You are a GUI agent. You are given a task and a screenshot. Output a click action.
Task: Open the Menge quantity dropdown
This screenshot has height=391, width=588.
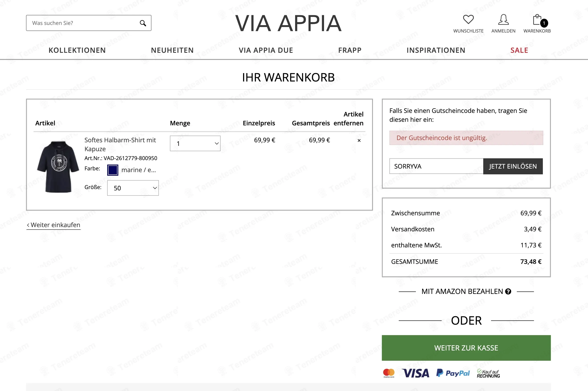(x=195, y=143)
